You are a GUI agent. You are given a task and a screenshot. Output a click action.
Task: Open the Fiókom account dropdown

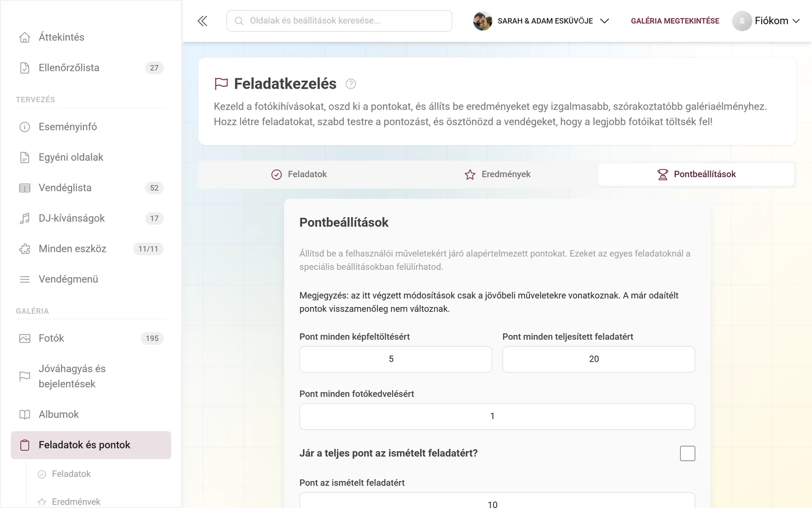point(778,21)
